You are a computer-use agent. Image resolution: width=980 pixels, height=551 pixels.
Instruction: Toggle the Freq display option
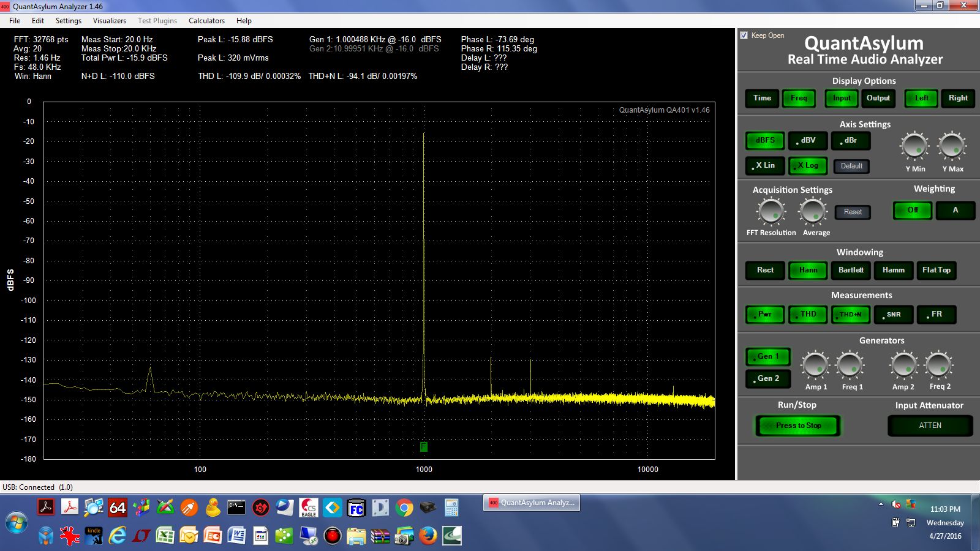point(799,98)
